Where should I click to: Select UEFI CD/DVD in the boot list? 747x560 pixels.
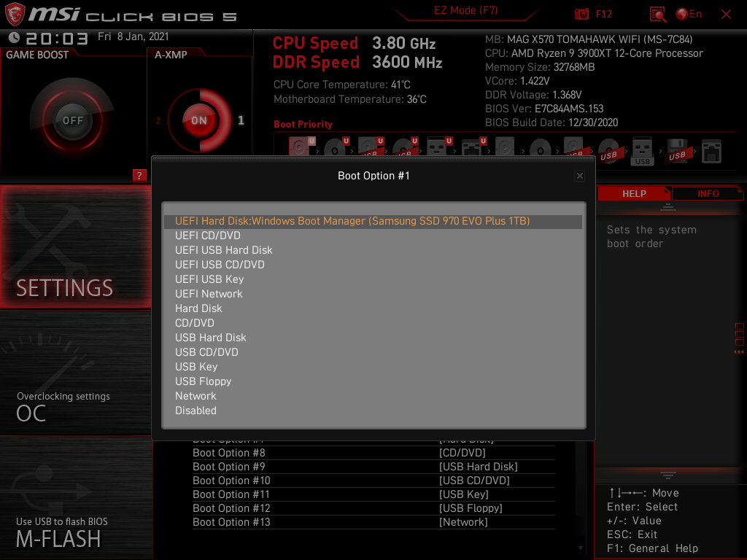(373, 236)
